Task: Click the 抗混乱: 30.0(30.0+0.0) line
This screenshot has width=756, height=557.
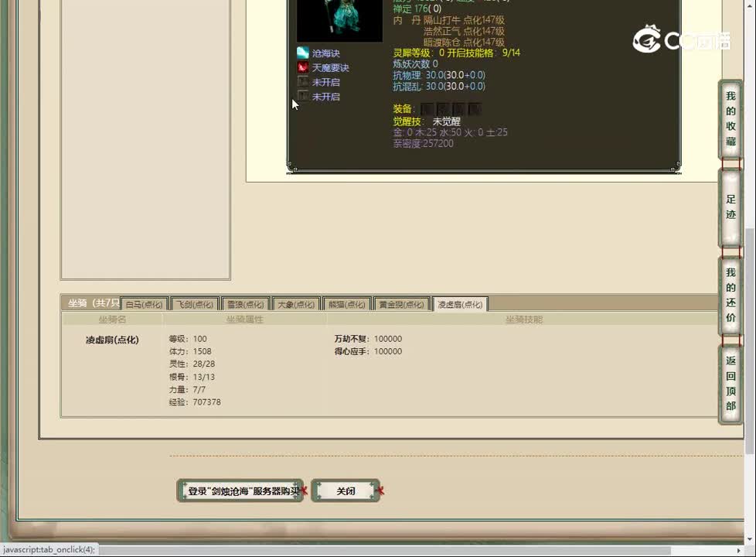Action: [439, 86]
